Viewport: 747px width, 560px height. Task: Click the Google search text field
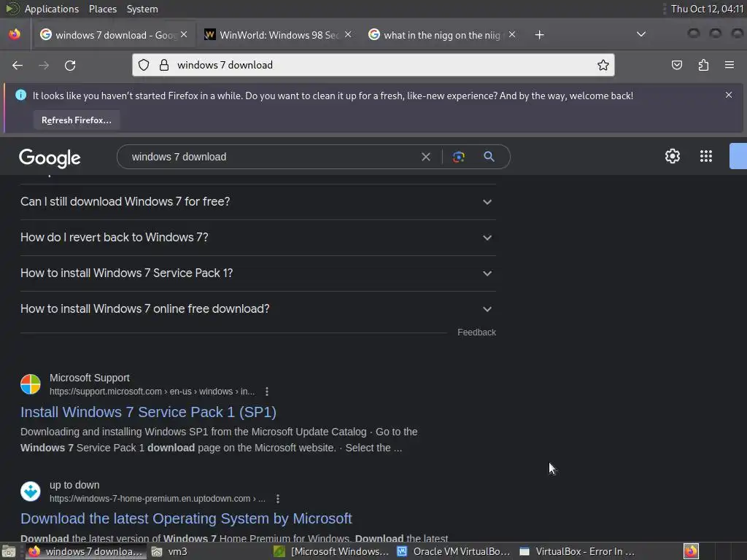[x=271, y=157]
